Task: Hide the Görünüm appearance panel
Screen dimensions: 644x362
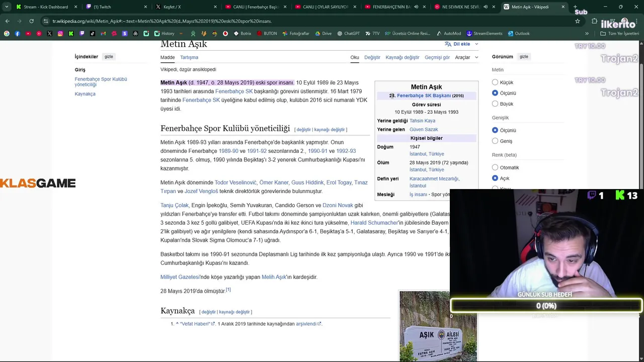Action: click(x=524, y=57)
